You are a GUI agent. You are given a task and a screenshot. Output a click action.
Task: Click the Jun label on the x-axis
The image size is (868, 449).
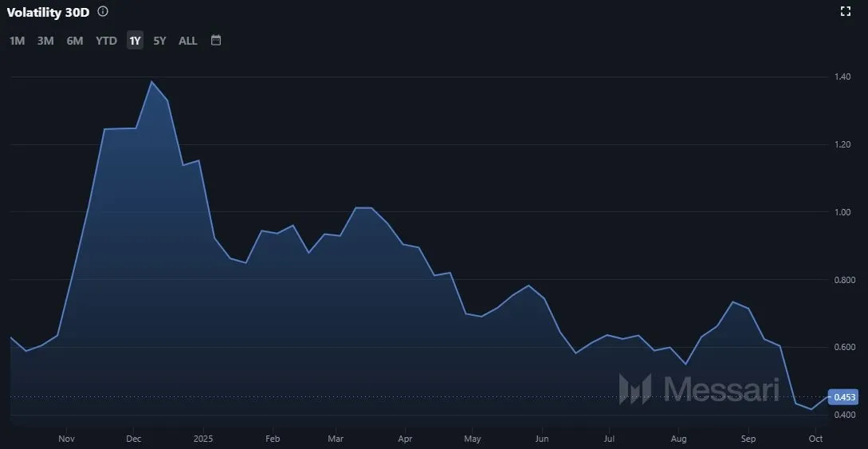542,439
